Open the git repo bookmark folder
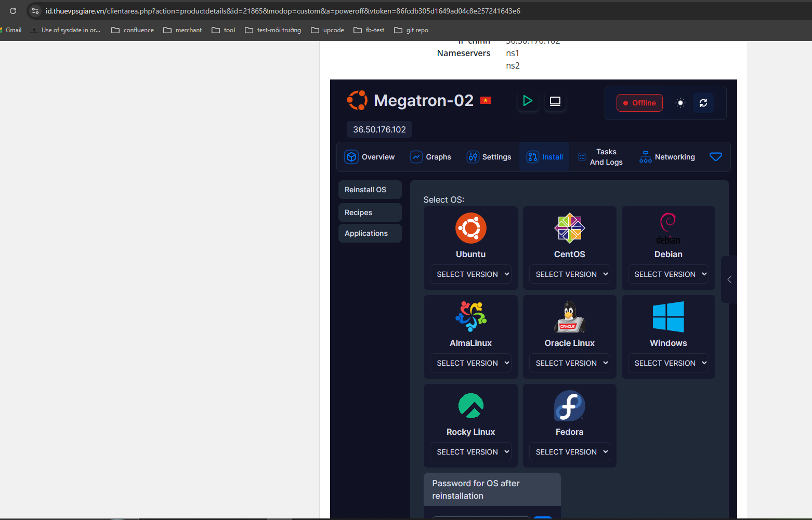Screen dimensions: 812x520 coord(411,30)
